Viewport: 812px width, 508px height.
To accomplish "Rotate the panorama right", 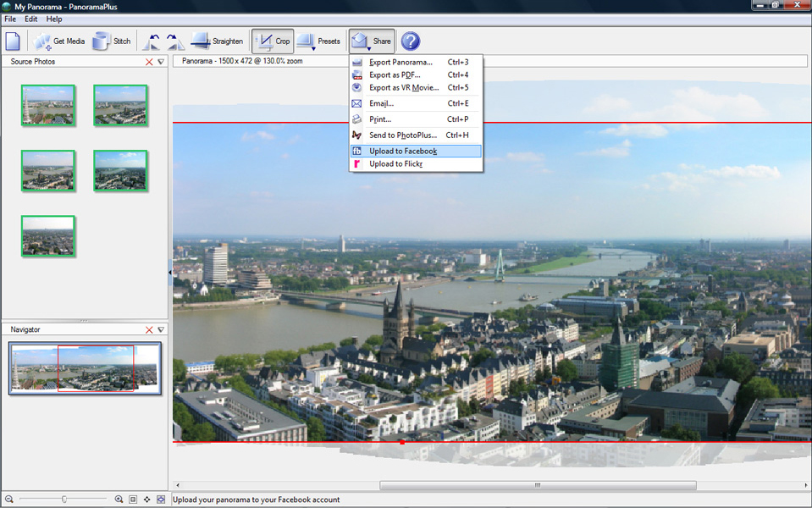I will [x=174, y=41].
